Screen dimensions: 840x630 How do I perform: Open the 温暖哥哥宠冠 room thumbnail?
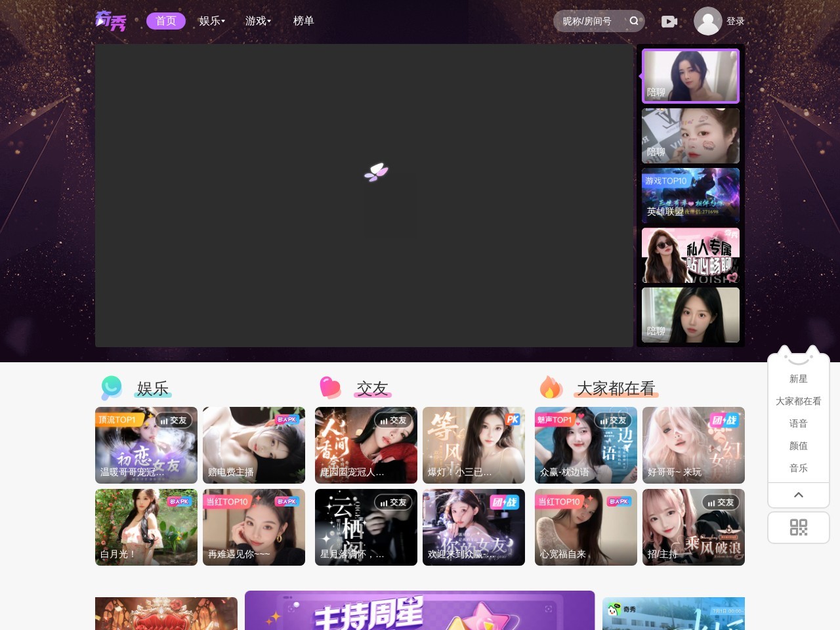click(x=146, y=445)
